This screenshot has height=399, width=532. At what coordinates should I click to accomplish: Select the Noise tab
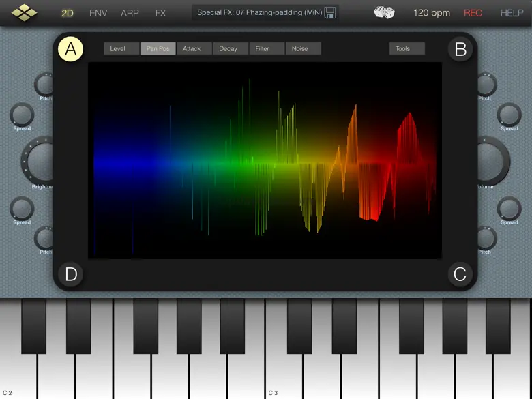[x=304, y=48]
